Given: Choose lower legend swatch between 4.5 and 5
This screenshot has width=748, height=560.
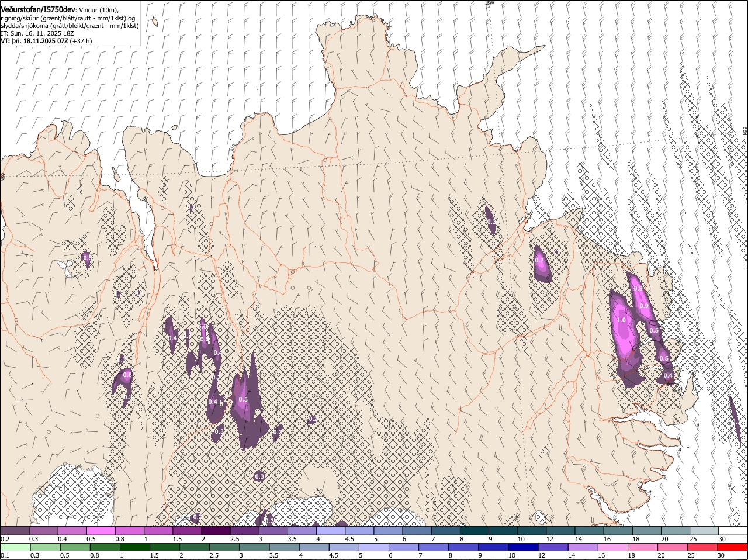Looking at the screenshot, I should point(344,547).
